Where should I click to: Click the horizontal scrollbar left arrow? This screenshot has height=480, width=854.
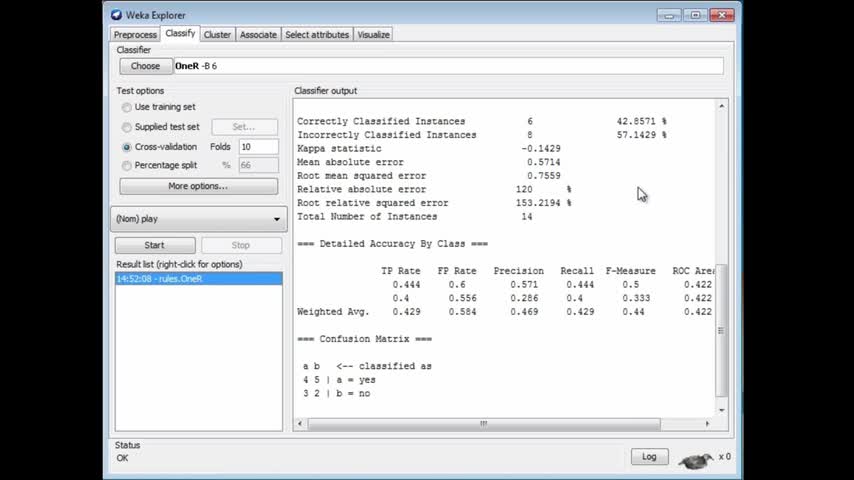(x=300, y=423)
